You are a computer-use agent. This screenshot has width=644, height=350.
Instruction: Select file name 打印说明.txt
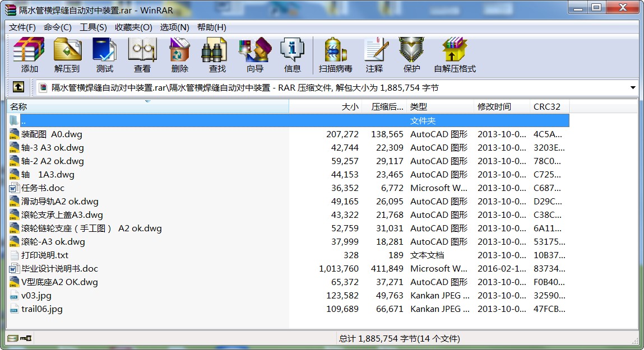click(x=45, y=255)
